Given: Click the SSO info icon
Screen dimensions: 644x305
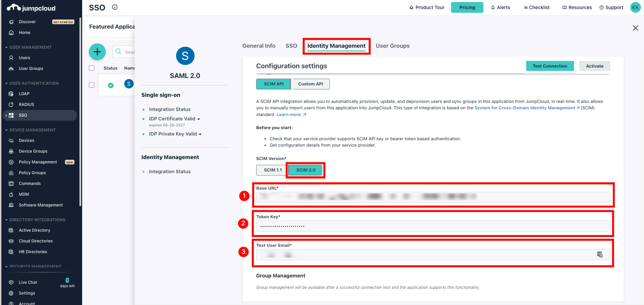Looking at the screenshot, I should pos(115,7).
